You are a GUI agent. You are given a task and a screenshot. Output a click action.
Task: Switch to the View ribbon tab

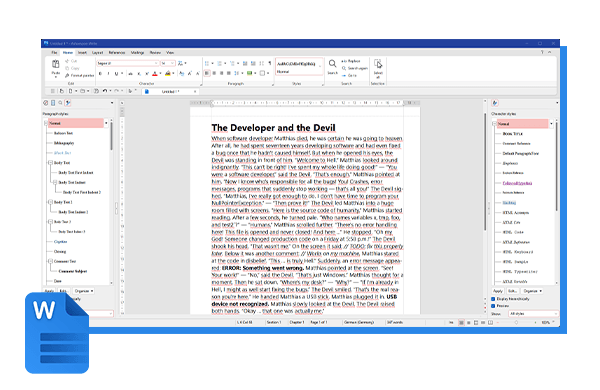pyautogui.click(x=170, y=52)
